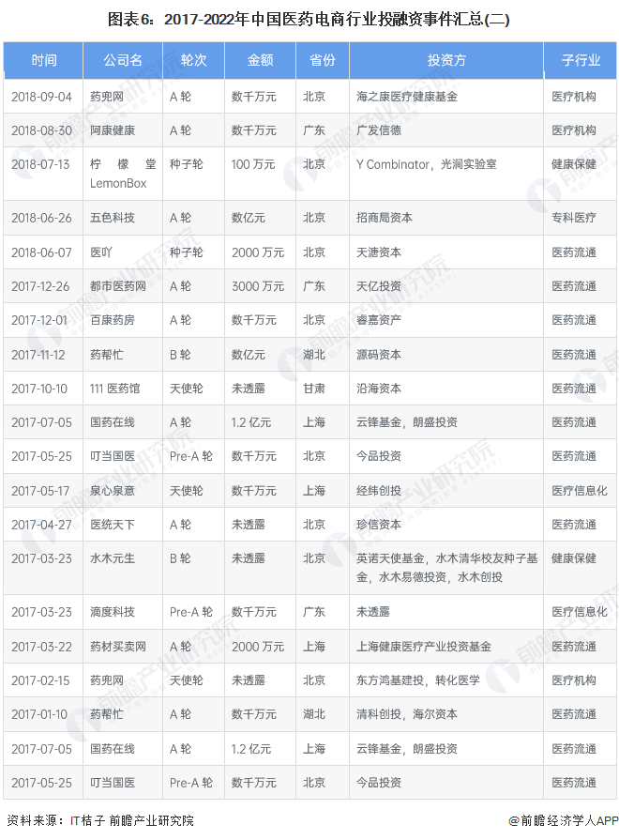
Task: Click the 子行业 column header
Action: point(581,60)
